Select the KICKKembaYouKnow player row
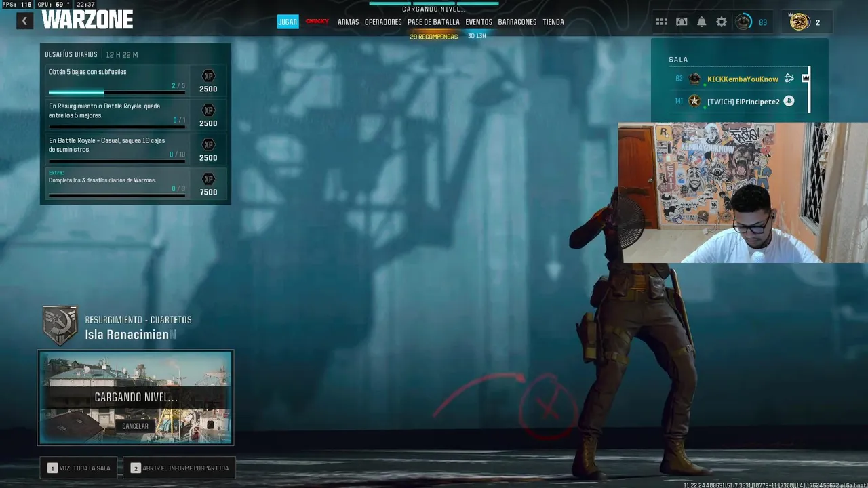The image size is (868, 488). pos(739,79)
